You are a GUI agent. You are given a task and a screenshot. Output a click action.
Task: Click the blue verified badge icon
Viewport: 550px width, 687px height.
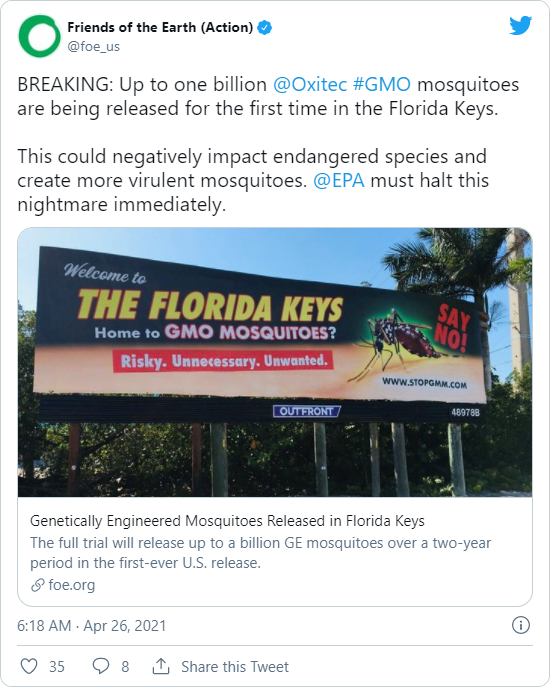click(264, 28)
